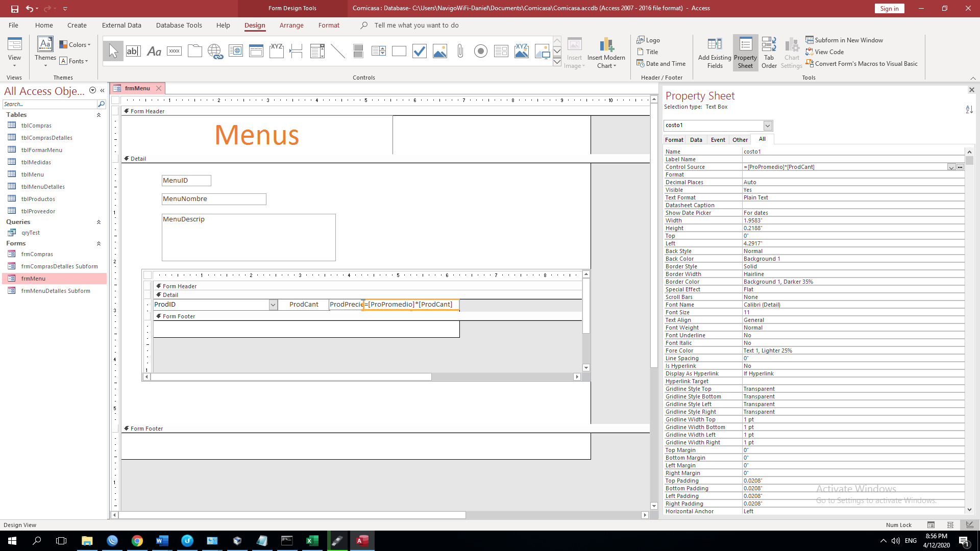Insert Date and Time in header
The width and height of the screenshot is (980, 551).
tap(661, 64)
